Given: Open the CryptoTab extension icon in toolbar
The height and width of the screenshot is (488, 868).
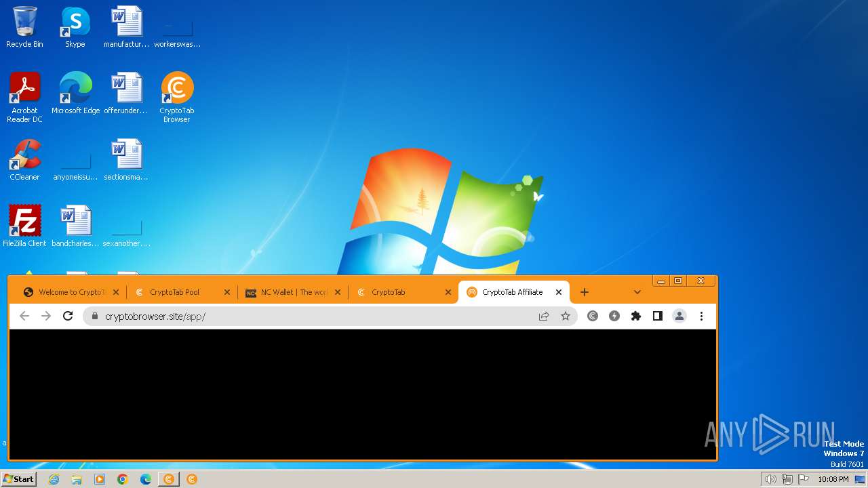Looking at the screenshot, I should 593,316.
